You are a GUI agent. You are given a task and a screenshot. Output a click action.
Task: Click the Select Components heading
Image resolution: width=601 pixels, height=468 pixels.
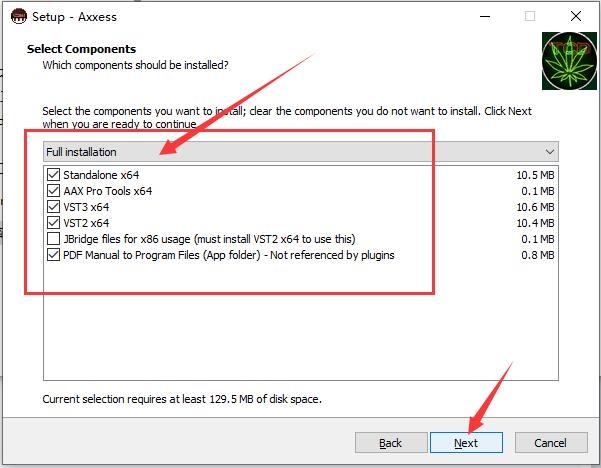click(x=81, y=49)
